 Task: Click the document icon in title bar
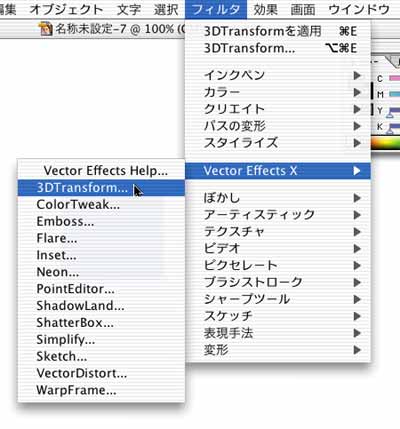(x=46, y=29)
